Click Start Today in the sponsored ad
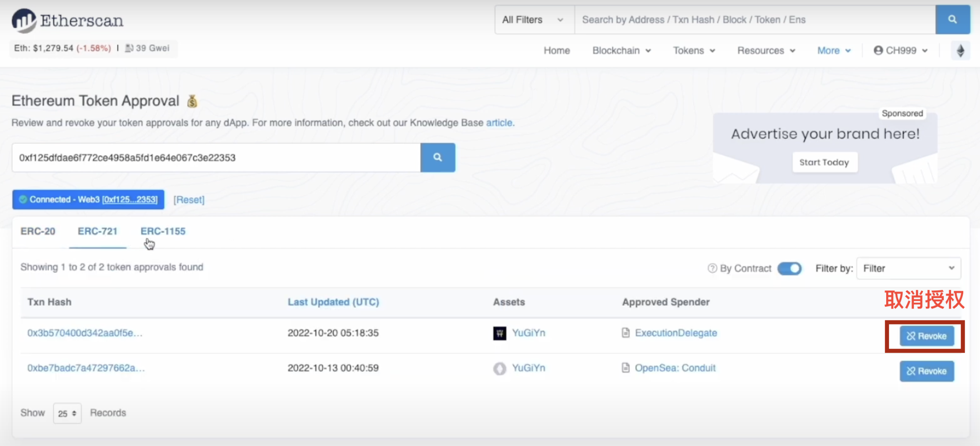Viewport: 980px width, 446px height. click(825, 162)
